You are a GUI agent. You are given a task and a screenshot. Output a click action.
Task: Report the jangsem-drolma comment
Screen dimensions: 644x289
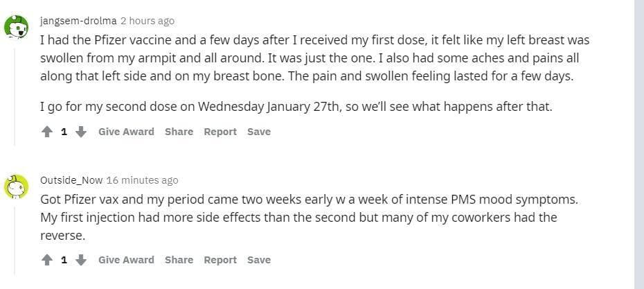coord(220,132)
